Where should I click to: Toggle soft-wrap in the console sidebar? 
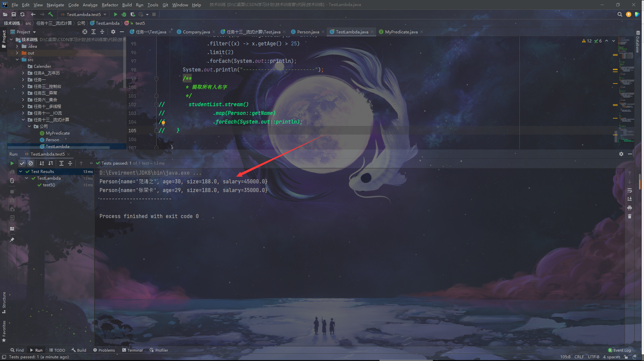point(630,190)
